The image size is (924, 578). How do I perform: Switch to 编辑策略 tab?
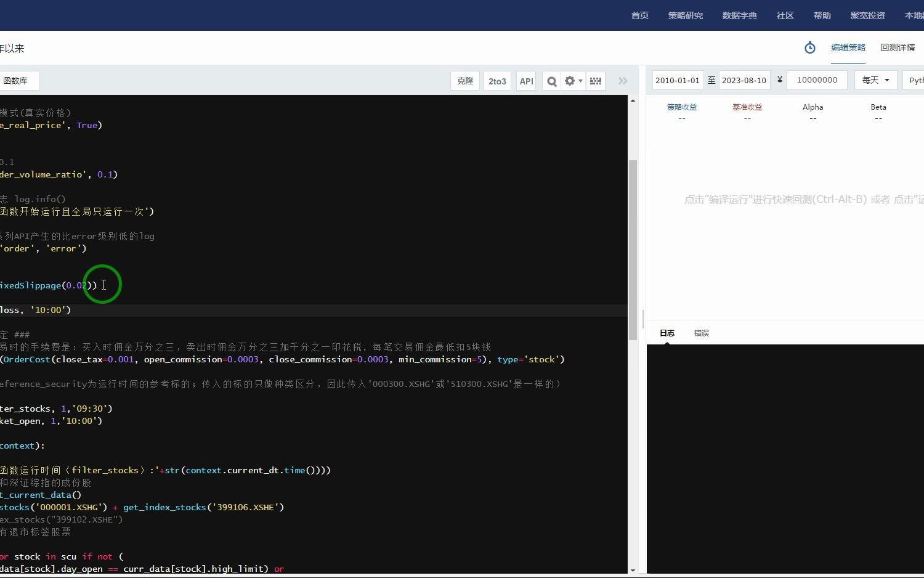848,47
